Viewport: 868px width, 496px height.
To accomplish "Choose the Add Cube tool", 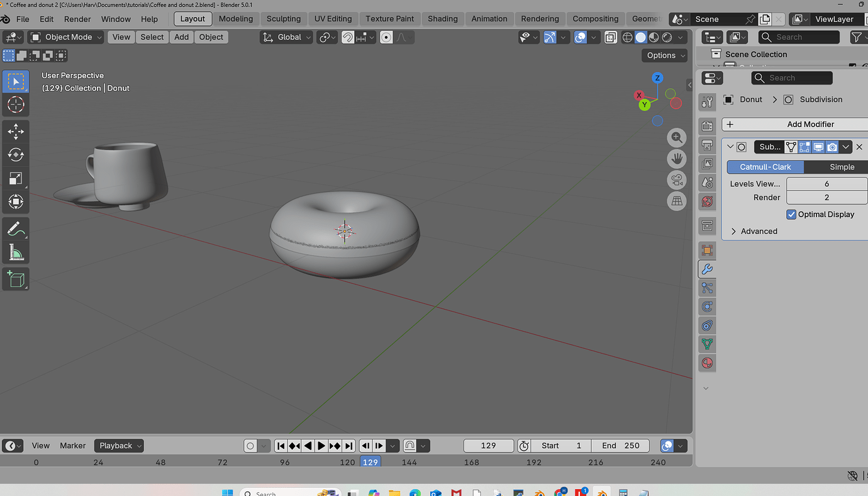I will coord(16,279).
